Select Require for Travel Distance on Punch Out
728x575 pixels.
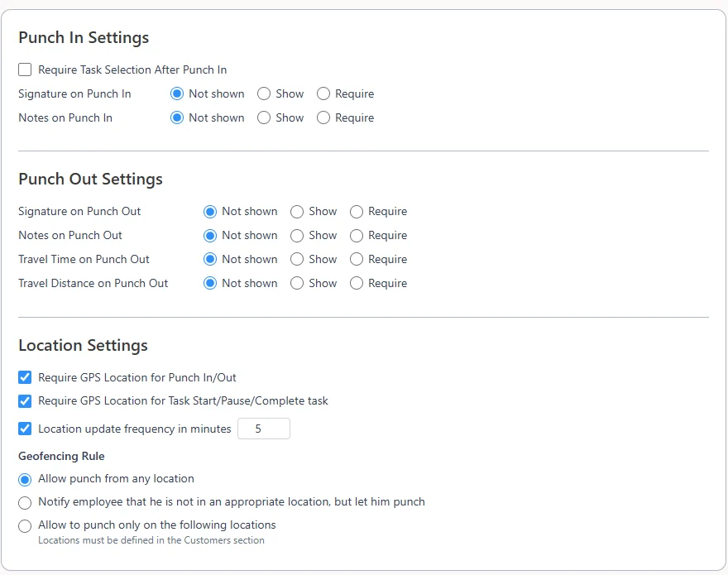(x=356, y=283)
